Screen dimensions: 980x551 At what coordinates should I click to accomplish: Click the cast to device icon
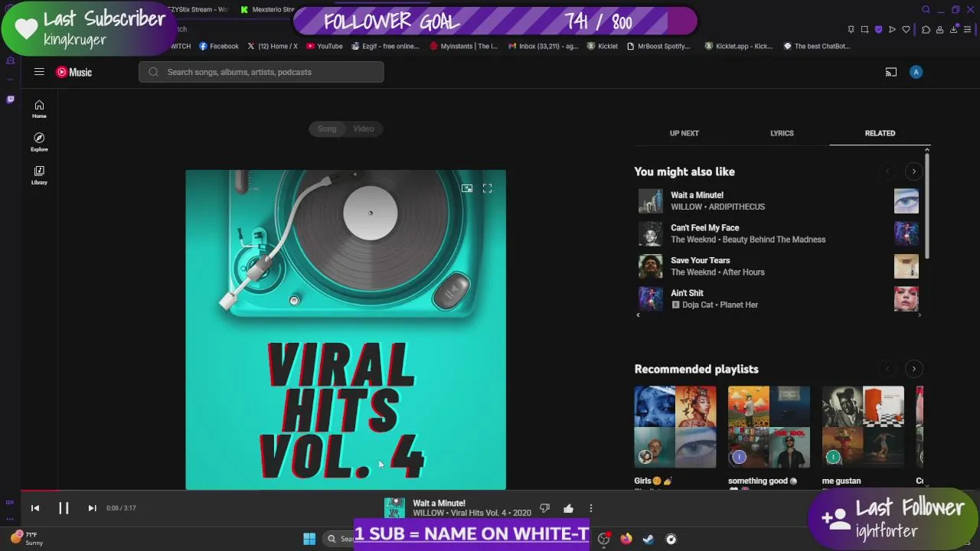click(x=891, y=72)
